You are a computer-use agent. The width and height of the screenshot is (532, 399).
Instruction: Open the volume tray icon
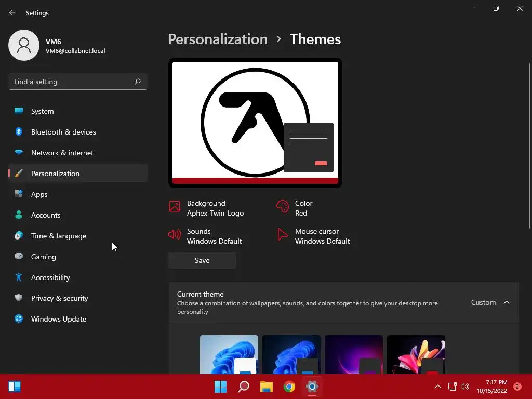(465, 387)
